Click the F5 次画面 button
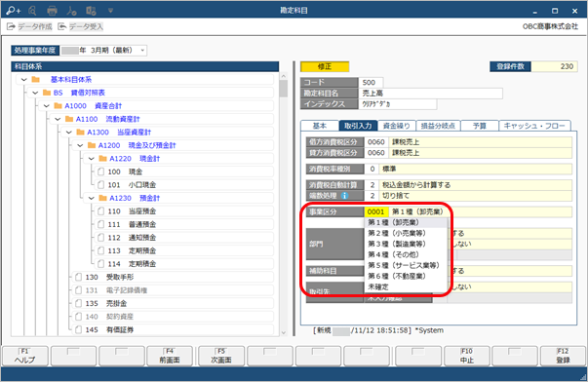The height and width of the screenshot is (382, 588). tap(221, 356)
